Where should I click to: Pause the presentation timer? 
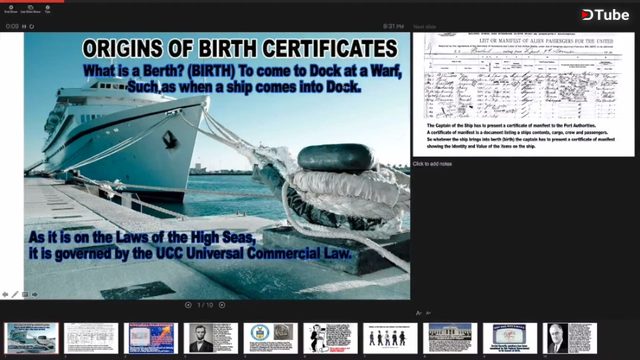pos(24,27)
